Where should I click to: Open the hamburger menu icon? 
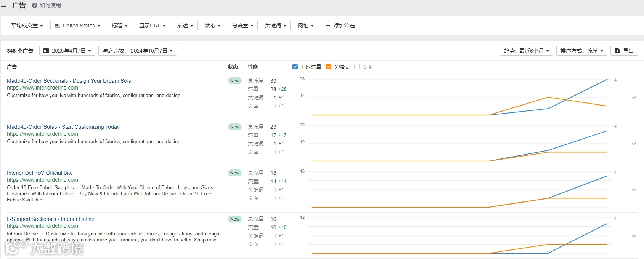3,5
